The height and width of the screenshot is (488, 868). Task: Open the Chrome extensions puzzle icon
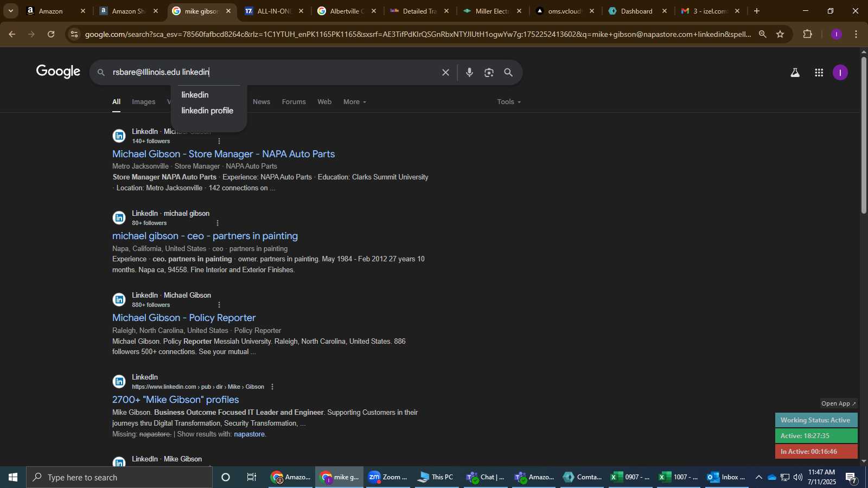point(807,34)
